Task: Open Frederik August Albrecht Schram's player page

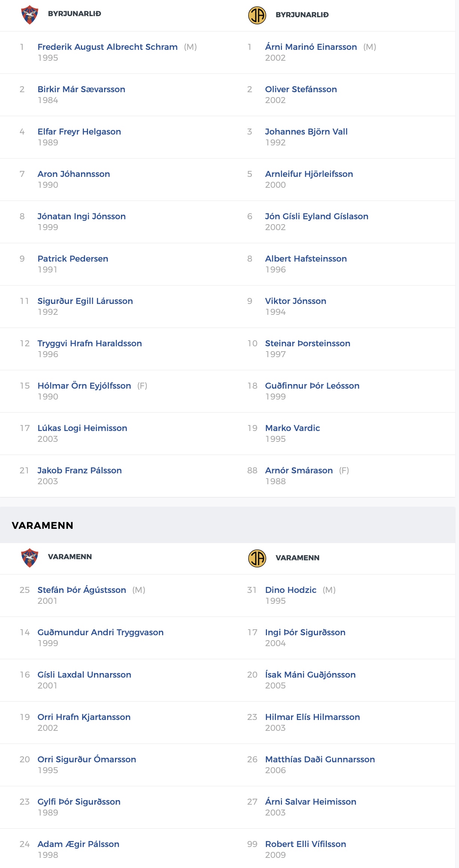Action: (107, 47)
